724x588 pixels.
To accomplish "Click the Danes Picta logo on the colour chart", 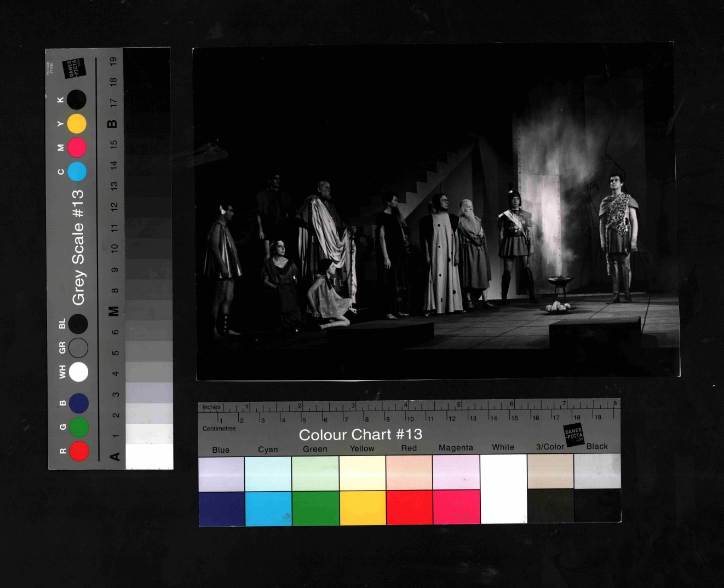I will pyautogui.click(x=574, y=435).
